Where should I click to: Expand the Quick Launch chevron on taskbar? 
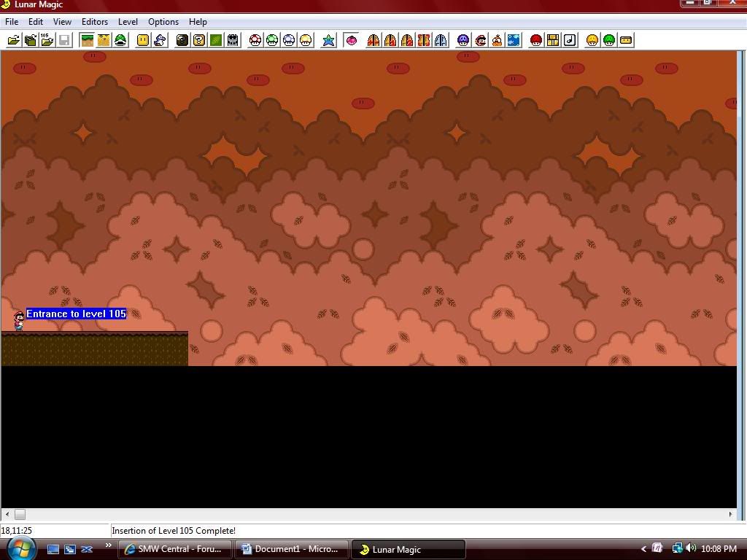tap(109, 545)
